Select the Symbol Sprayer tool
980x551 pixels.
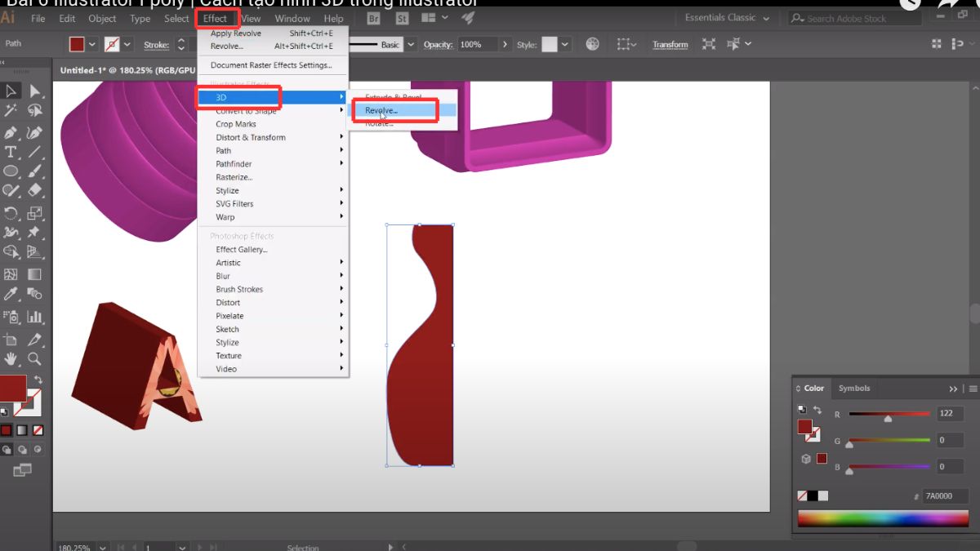coord(11,317)
